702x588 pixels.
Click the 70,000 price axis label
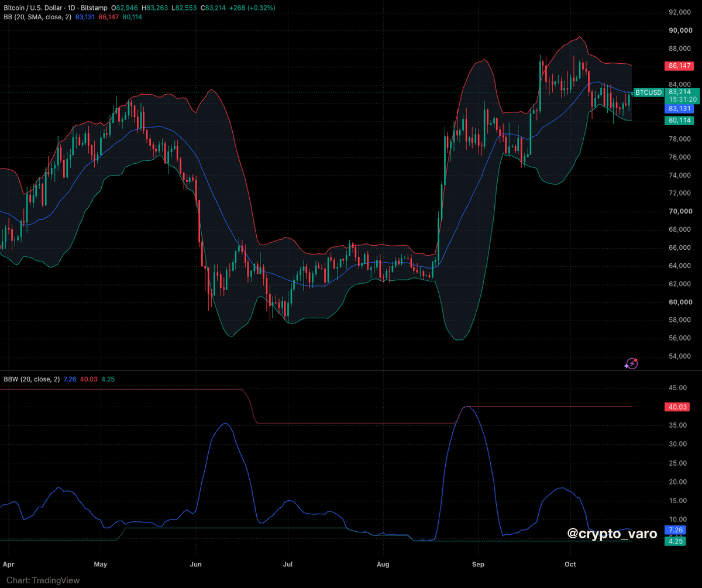pyautogui.click(x=680, y=211)
